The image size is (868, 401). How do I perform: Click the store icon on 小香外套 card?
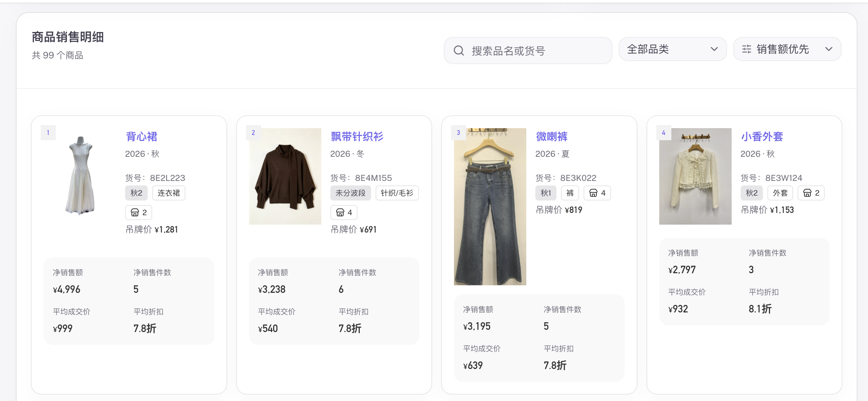coord(807,193)
